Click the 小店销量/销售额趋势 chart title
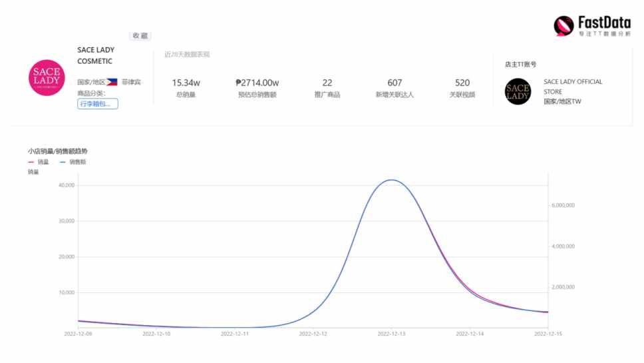The height and width of the screenshot is (363, 644). (x=57, y=151)
